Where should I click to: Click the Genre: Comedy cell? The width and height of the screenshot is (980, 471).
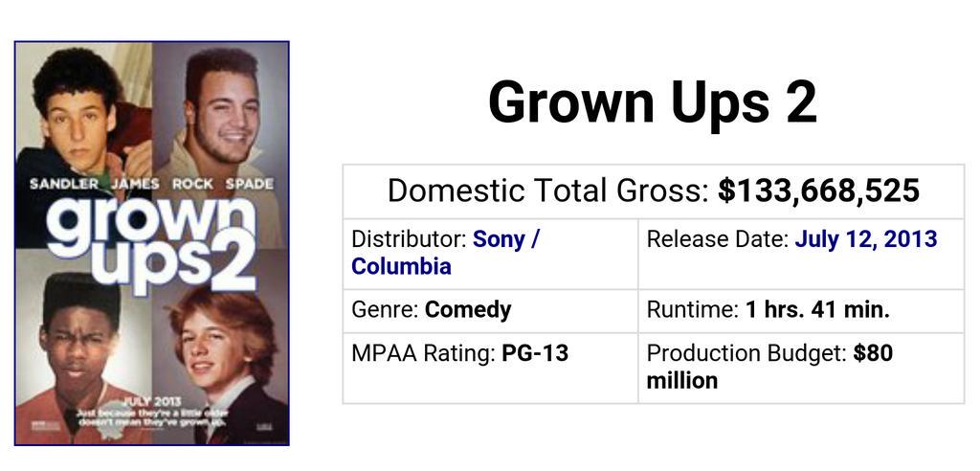(x=490, y=311)
